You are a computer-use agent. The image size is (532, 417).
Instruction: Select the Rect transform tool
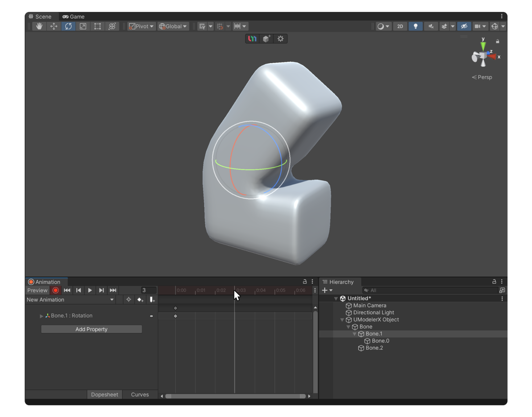coord(97,26)
